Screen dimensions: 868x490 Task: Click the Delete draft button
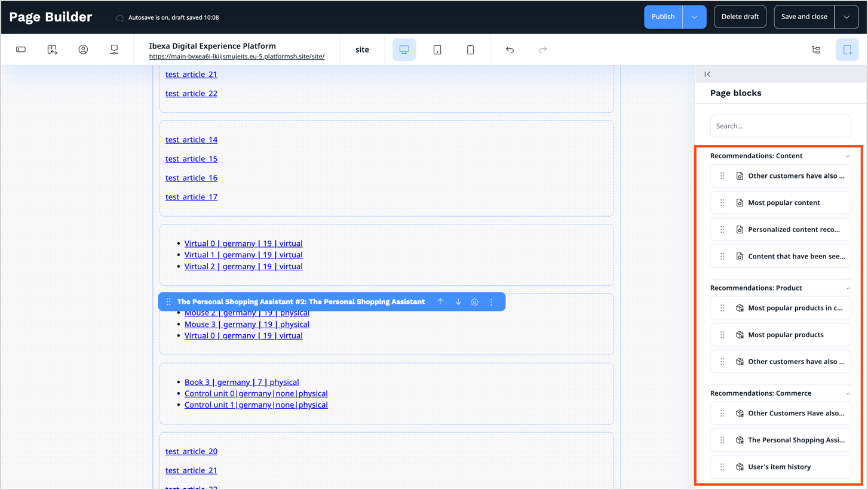(x=740, y=17)
